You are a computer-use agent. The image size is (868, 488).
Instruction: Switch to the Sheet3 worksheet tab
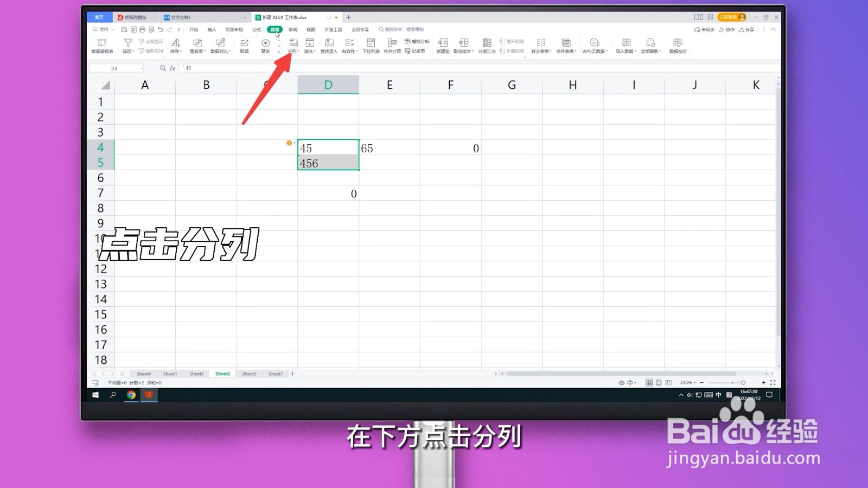click(x=249, y=374)
